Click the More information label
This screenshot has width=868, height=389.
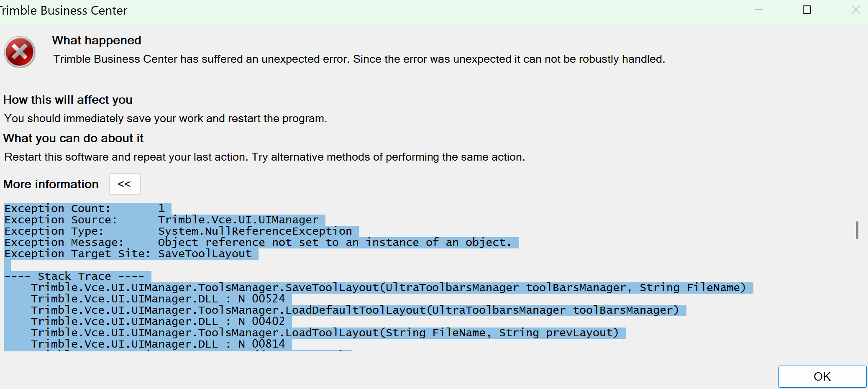(51, 184)
